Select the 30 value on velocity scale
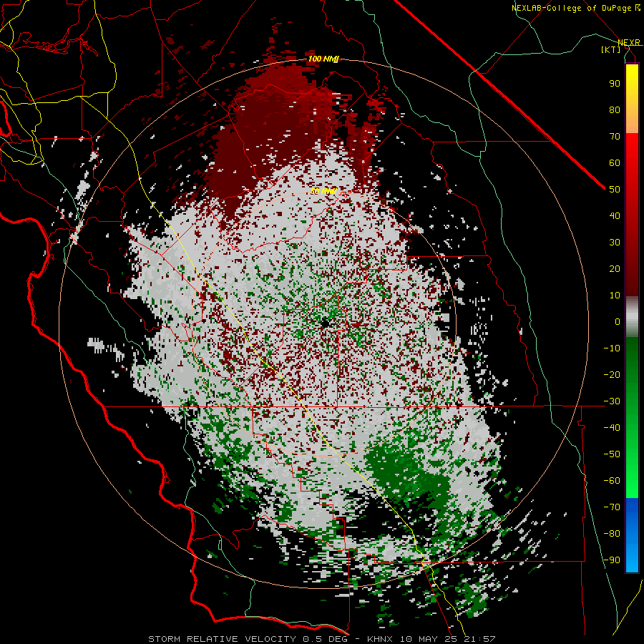This screenshot has width=644, height=644. 615,243
